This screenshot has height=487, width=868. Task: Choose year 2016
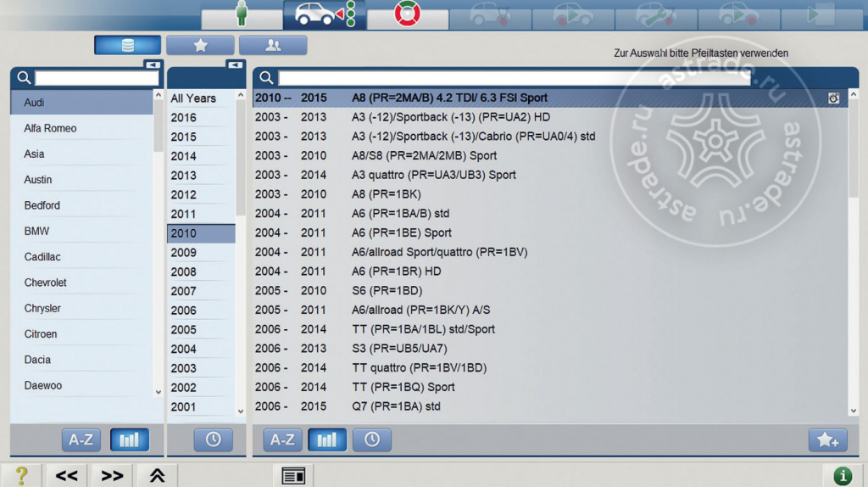click(201, 117)
